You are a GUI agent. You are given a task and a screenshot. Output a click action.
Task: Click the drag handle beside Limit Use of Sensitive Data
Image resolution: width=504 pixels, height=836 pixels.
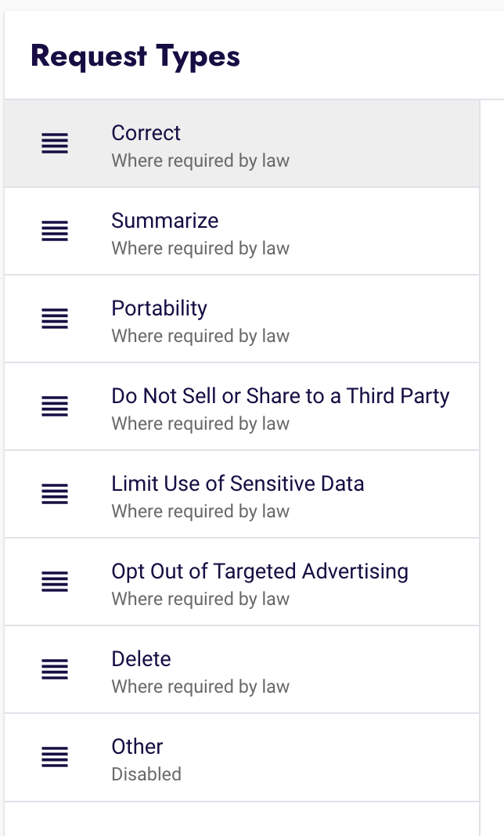(x=54, y=495)
